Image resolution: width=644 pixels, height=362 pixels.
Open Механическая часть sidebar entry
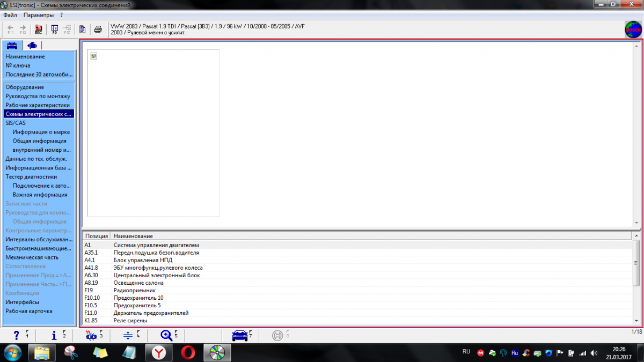(x=32, y=257)
